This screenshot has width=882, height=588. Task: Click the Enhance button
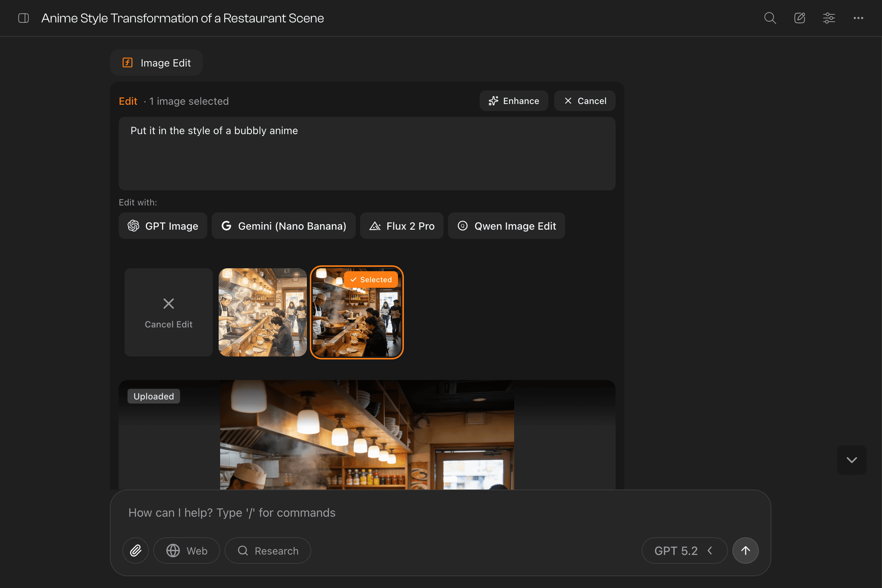click(x=514, y=100)
